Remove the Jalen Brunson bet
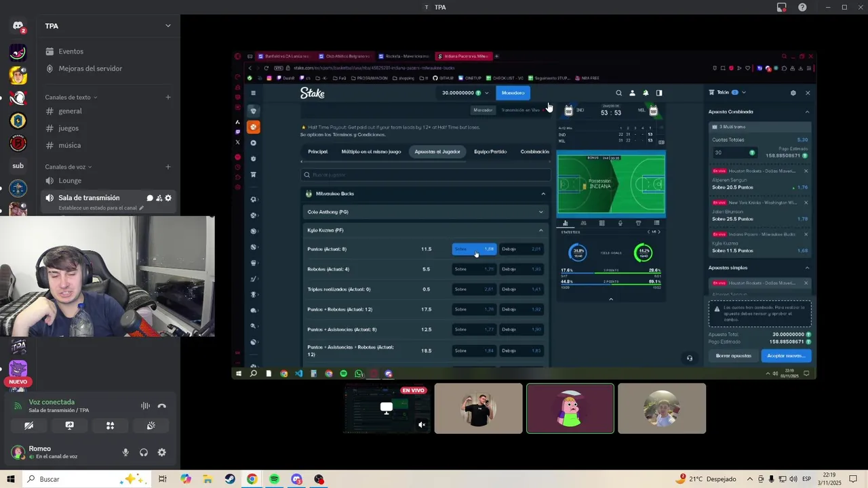The height and width of the screenshot is (488, 868). (x=806, y=203)
